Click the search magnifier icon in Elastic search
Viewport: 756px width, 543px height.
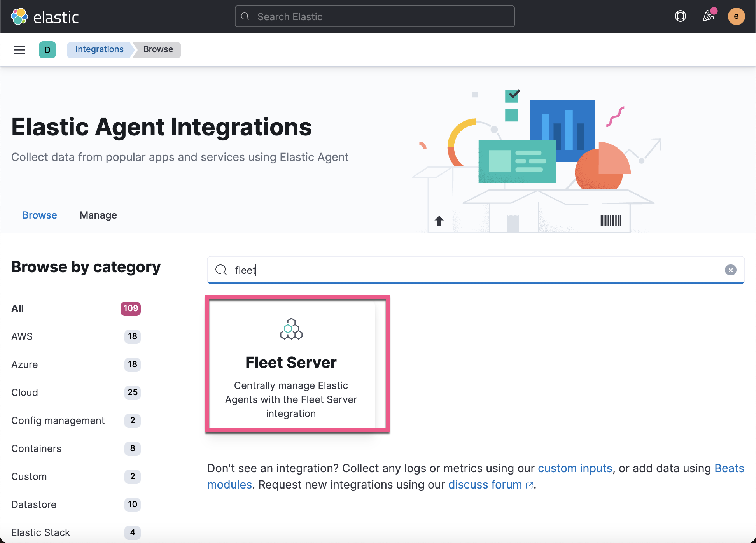(x=245, y=16)
